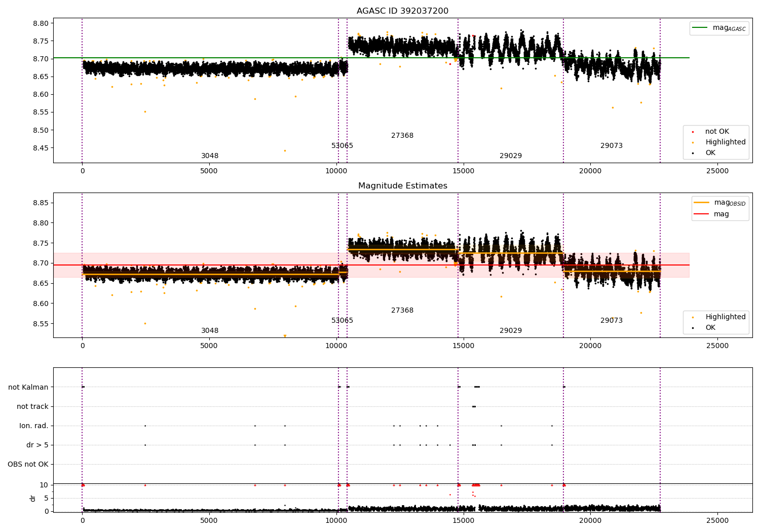Click obsid label 53065 in Magnitude Estimates plot
Viewport: 760px width, 532px height.
point(343,321)
